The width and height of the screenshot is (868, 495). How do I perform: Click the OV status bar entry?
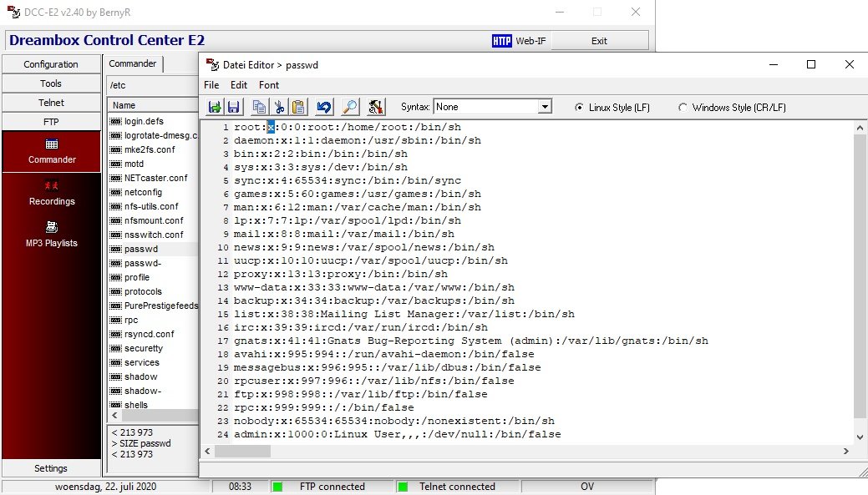(x=586, y=487)
